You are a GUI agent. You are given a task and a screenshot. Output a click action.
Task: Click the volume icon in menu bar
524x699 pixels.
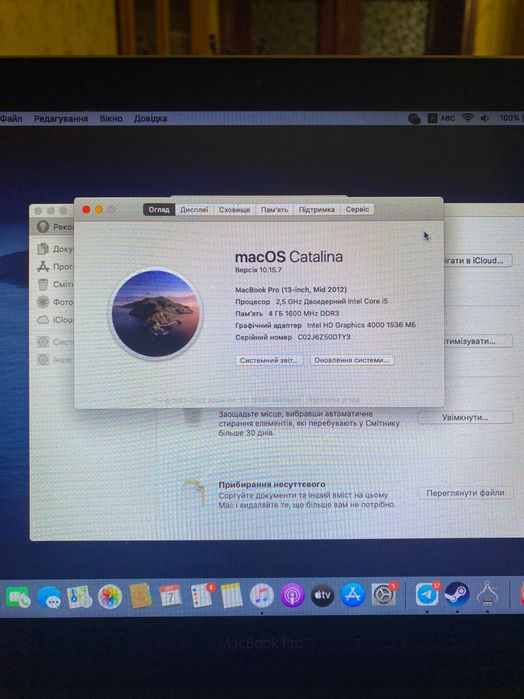tap(485, 118)
